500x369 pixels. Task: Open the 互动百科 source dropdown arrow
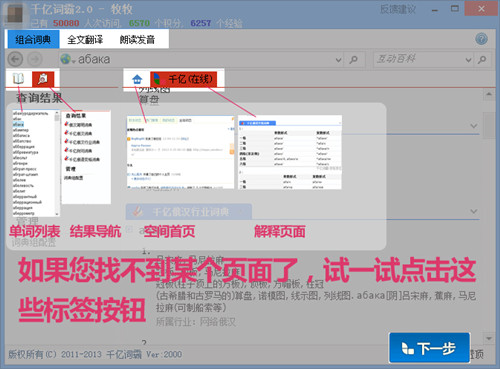pyautogui.click(x=468, y=60)
